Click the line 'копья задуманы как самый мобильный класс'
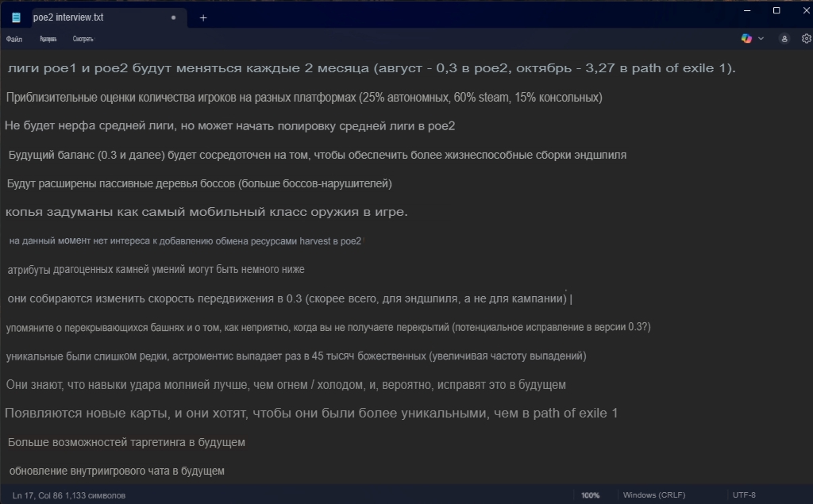 206,212
